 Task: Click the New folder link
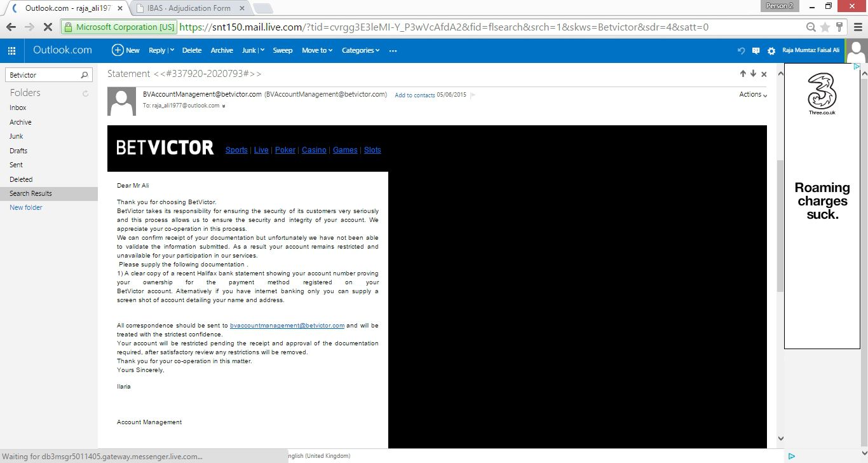pyautogui.click(x=26, y=207)
